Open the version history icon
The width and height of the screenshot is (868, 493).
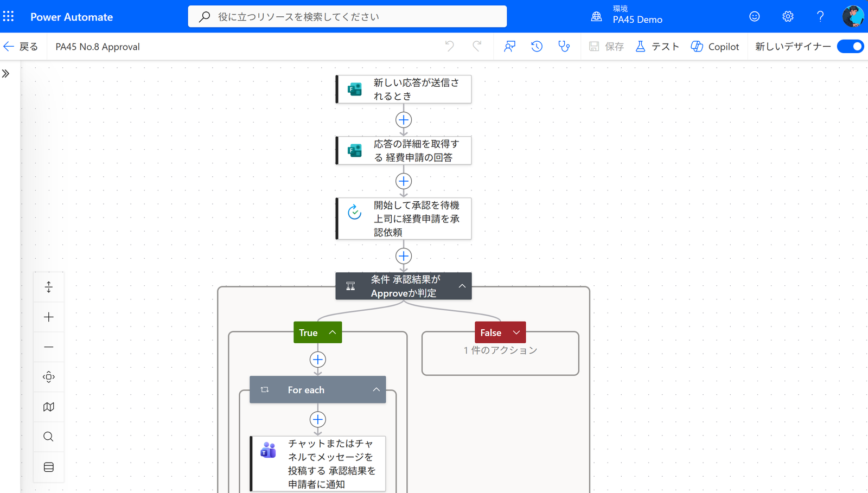[537, 47]
